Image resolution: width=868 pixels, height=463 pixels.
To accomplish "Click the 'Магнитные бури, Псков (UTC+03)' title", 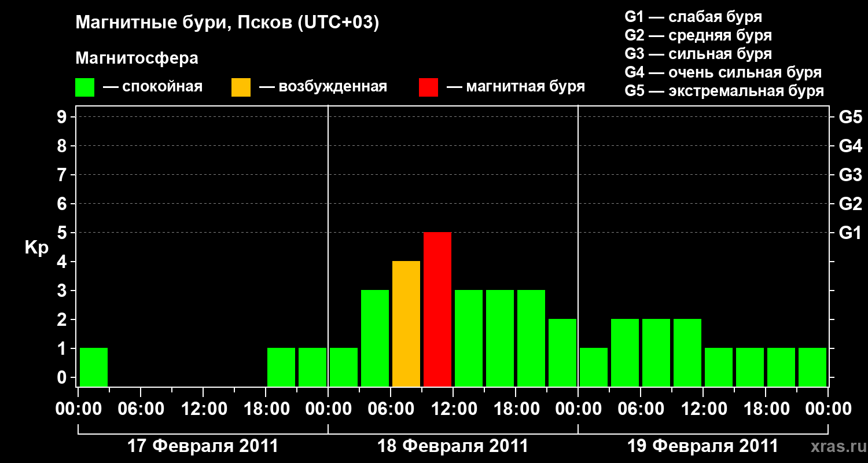I will (227, 23).
